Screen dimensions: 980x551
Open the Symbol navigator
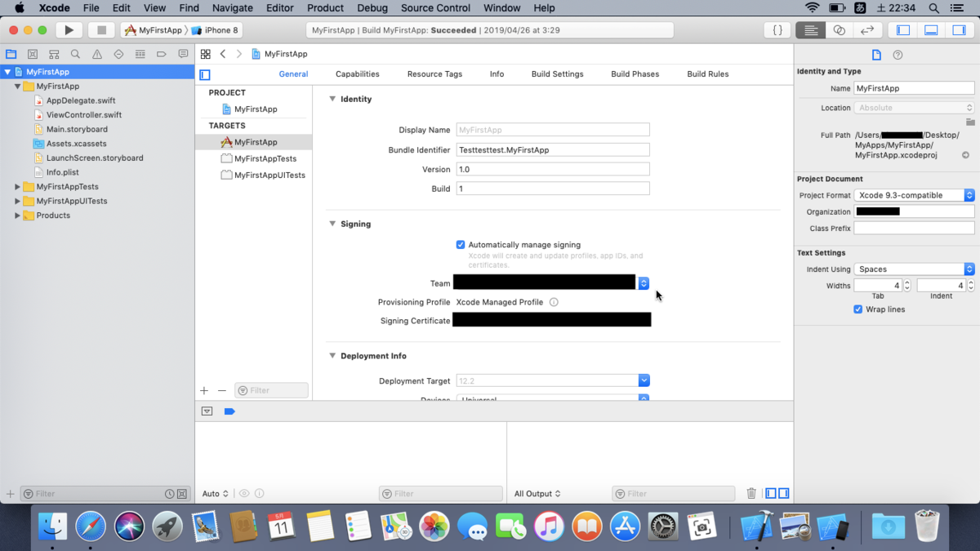point(54,54)
